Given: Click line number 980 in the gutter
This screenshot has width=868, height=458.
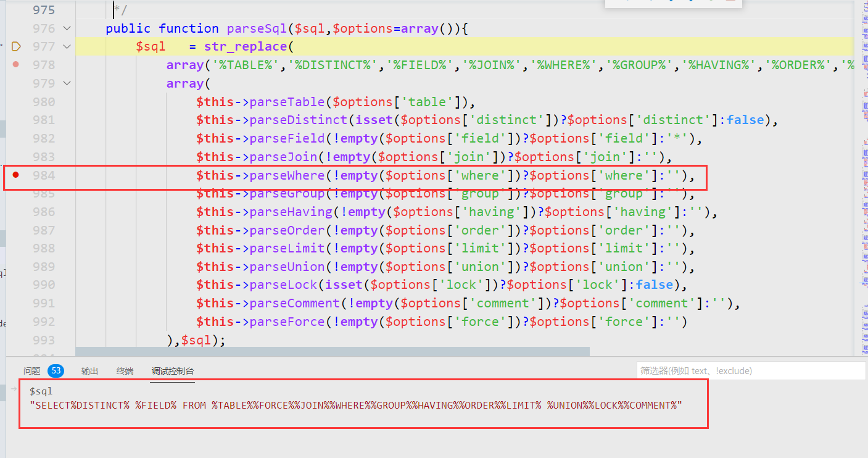Looking at the screenshot, I should point(43,102).
